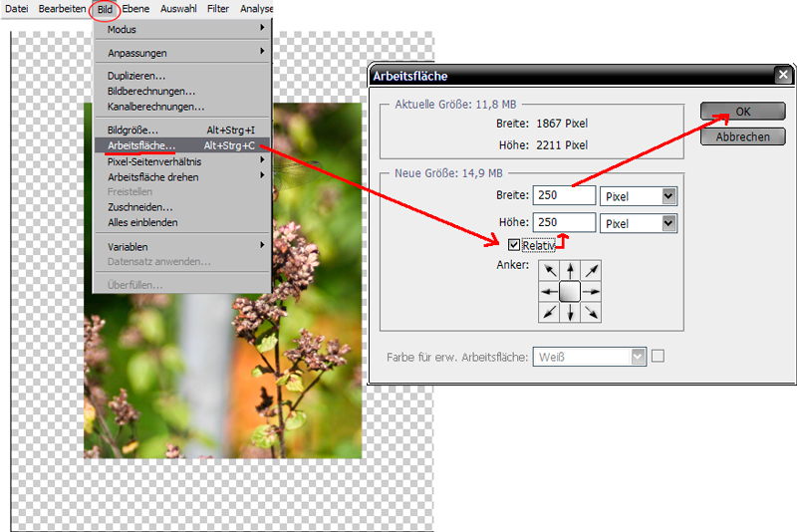Set anchor to the bottom-left arrow
The image size is (797, 532).
(x=548, y=313)
